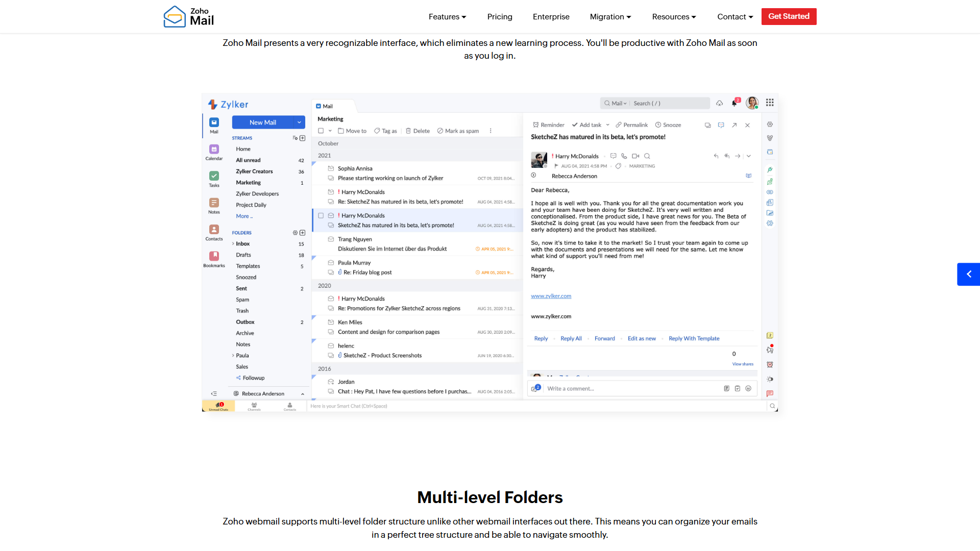Start phone call with Harry McDonalds

(624, 156)
